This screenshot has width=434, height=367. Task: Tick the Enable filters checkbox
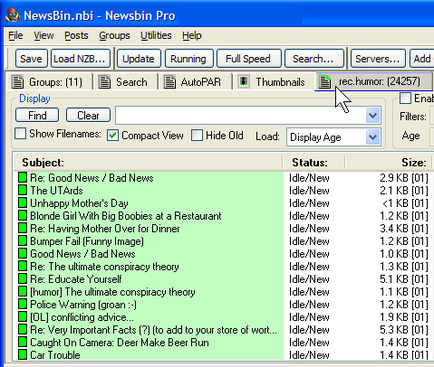pos(405,98)
